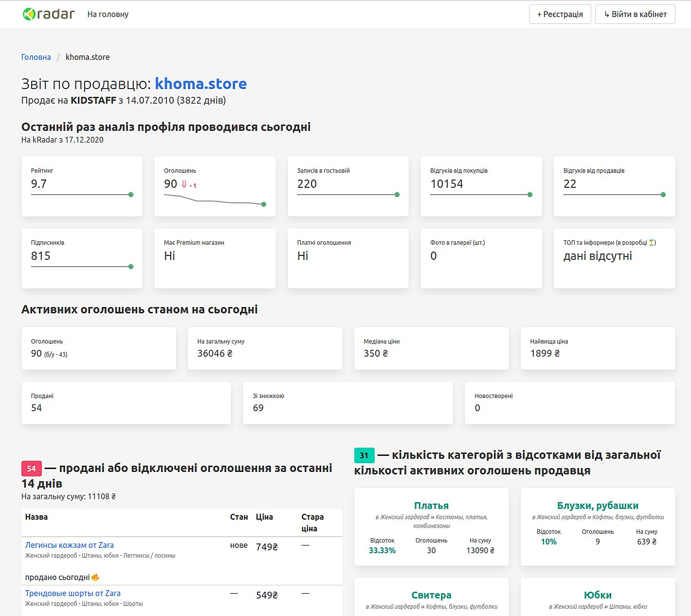Image resolution: width=691 pixels, height=616 pixels.
Task: Click the fire icon next to продано сьогодні
Action: pos(95,577)
